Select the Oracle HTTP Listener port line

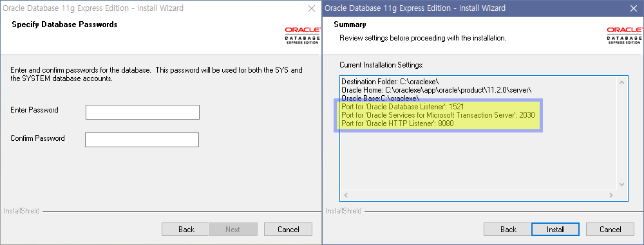[x=397, y=123]
